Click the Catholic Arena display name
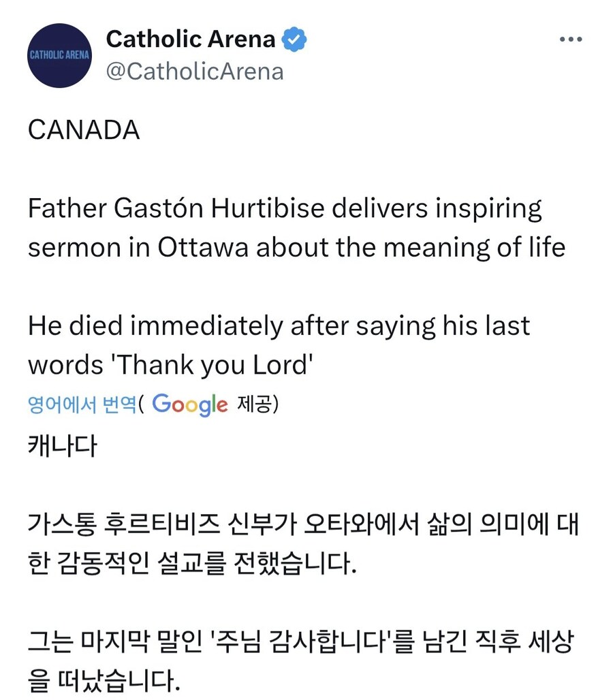 189,39
